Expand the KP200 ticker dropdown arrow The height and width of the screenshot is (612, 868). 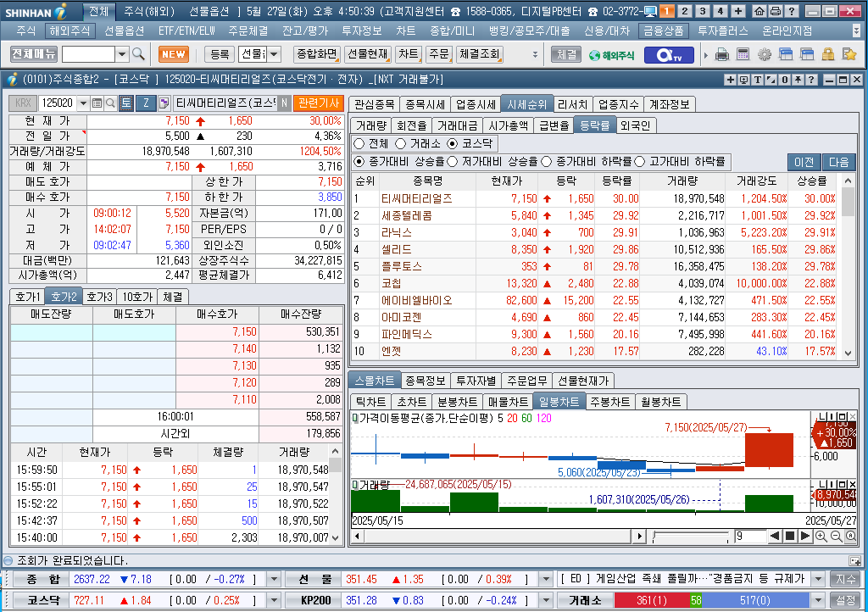tap(546, 600)
